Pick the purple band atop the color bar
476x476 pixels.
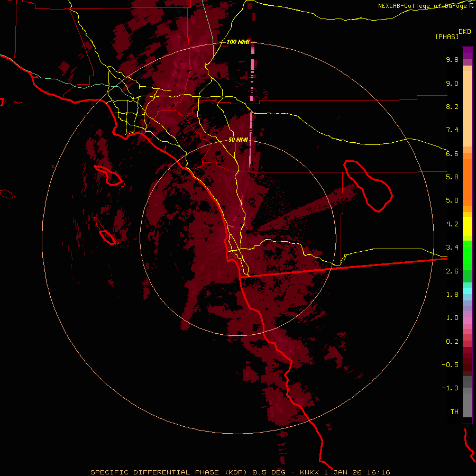pyautogui.click(x=467, y=53)
